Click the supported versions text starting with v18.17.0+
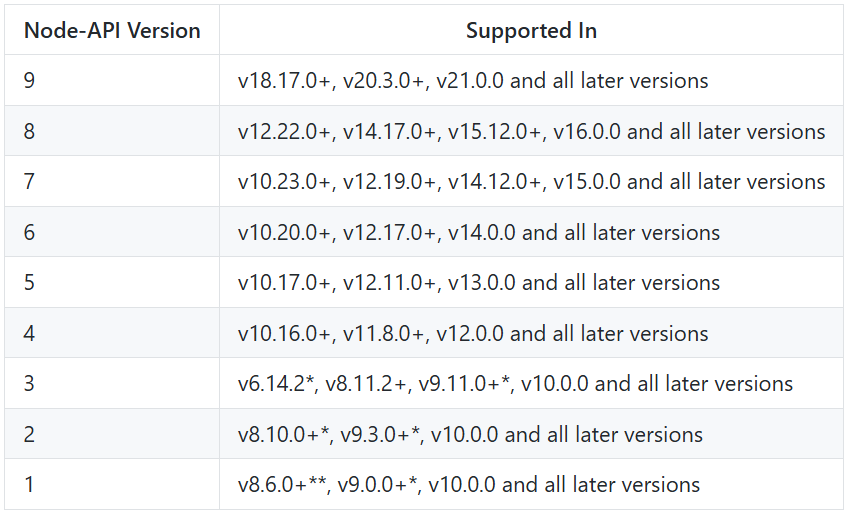The image size is (847, 514). click(473, 81)
